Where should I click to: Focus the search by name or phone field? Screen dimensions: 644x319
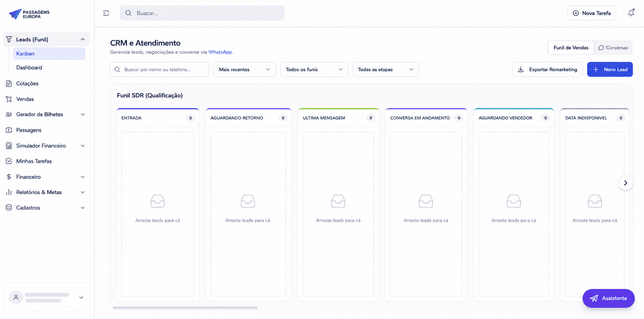click(159, 69)
